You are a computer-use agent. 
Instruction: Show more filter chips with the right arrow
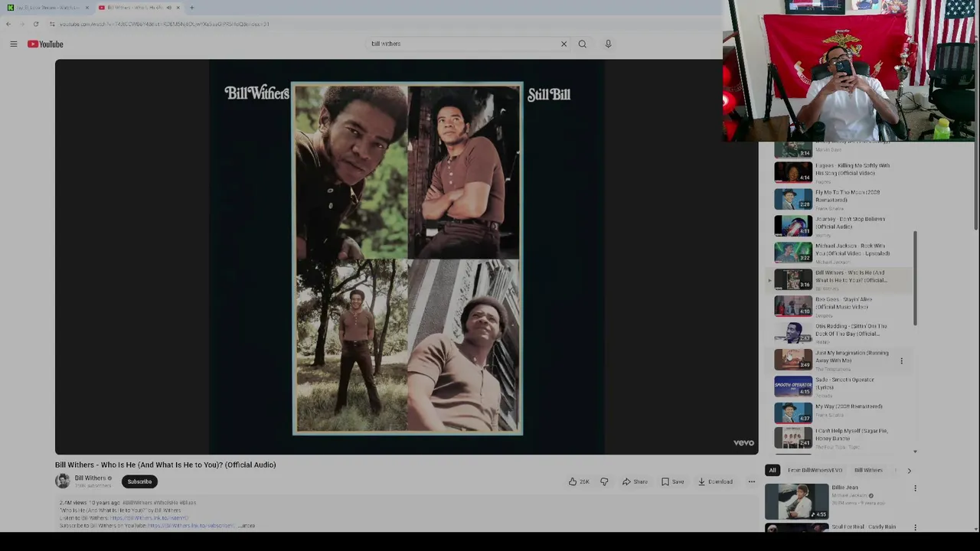[x=909, y=471]
